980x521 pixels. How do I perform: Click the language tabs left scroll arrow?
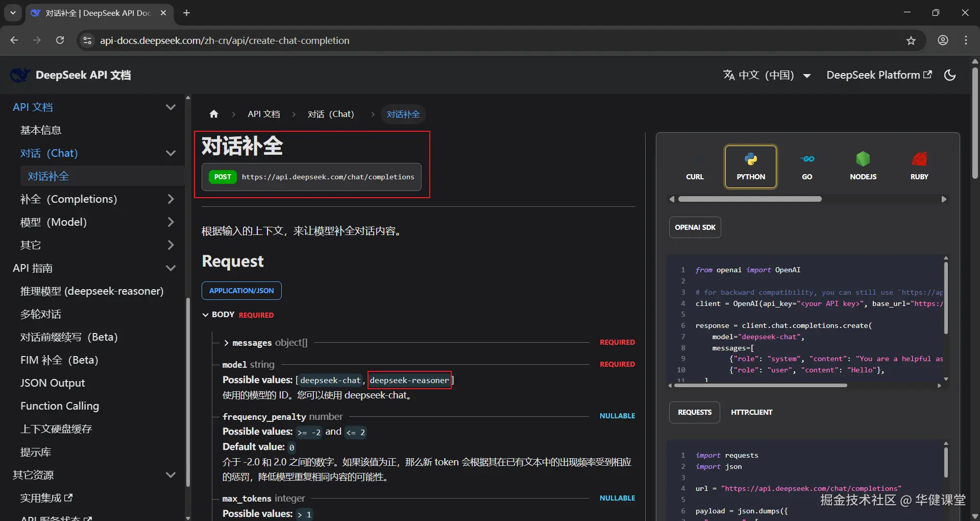[x=672, y=199]
